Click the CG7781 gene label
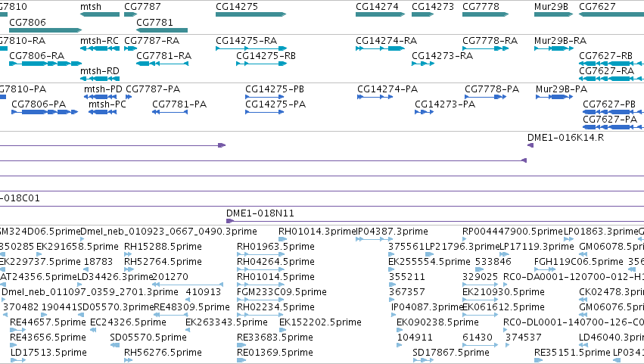Viewport: 644px width, 364px height. click(x=155, y=22)
